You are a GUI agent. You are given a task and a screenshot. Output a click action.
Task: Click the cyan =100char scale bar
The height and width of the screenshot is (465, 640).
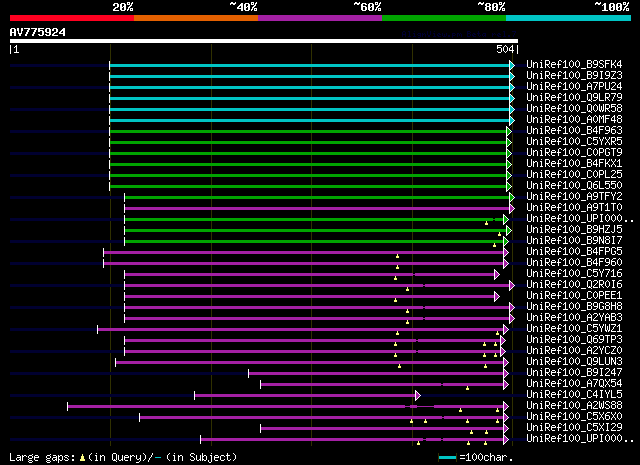point(448,458)
